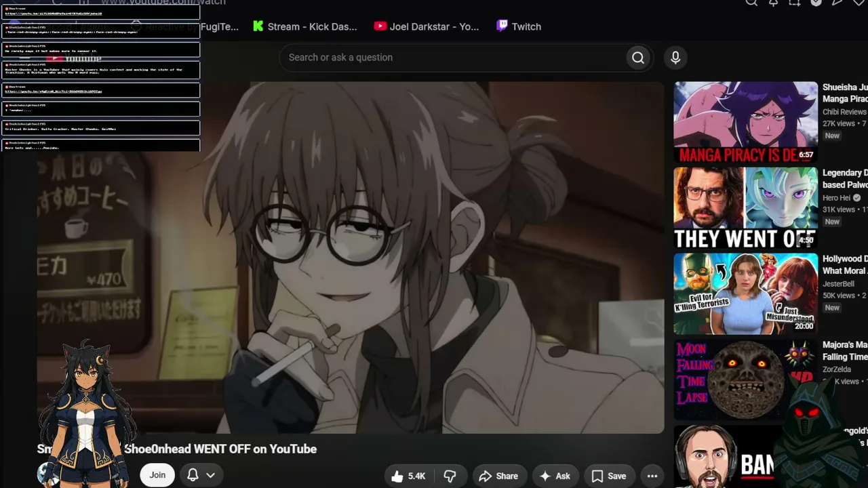The height and width of the screenshot is (488, 868).
Task: Like the video with thumbs up
Action: pyautogui.click(x=409, y=476)
